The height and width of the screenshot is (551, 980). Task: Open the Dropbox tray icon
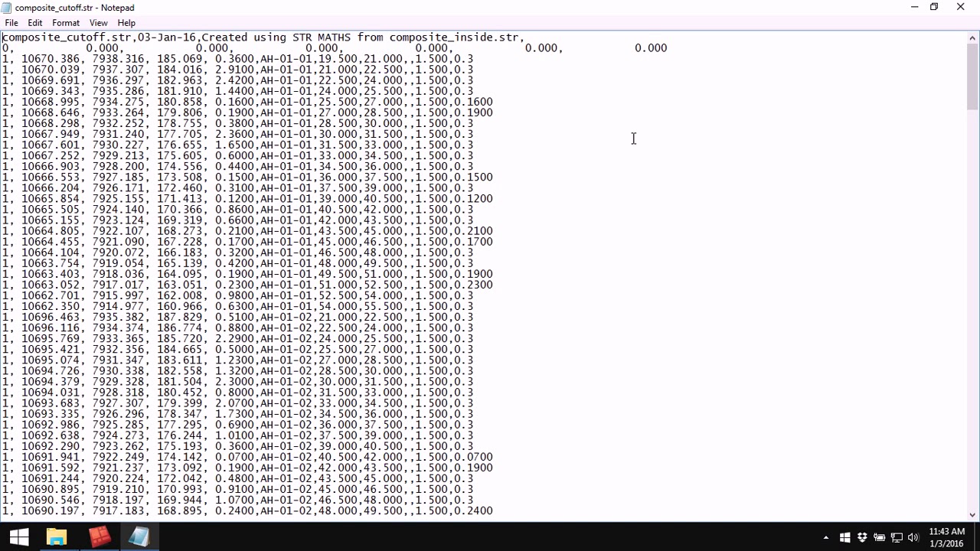862,538
